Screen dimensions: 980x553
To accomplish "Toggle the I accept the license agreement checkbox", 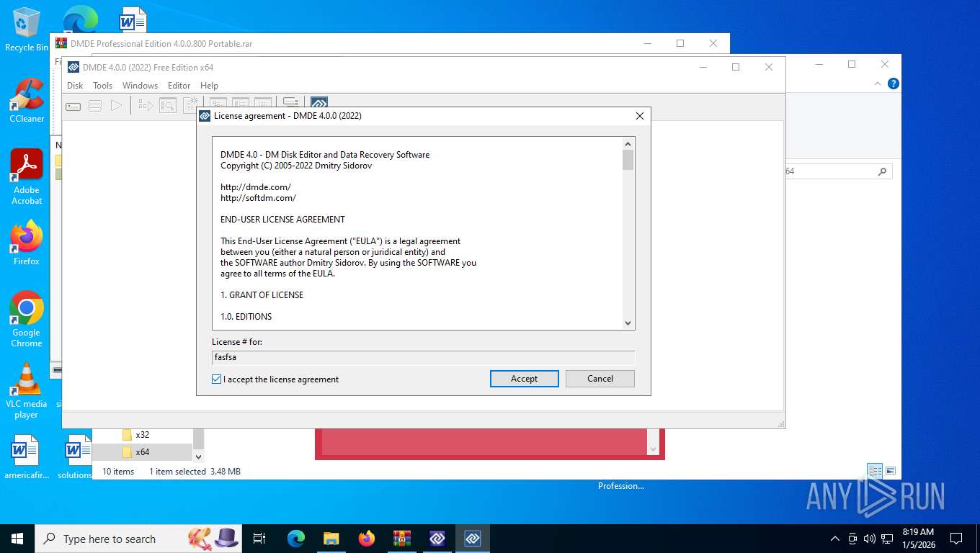I will (216, 379).
